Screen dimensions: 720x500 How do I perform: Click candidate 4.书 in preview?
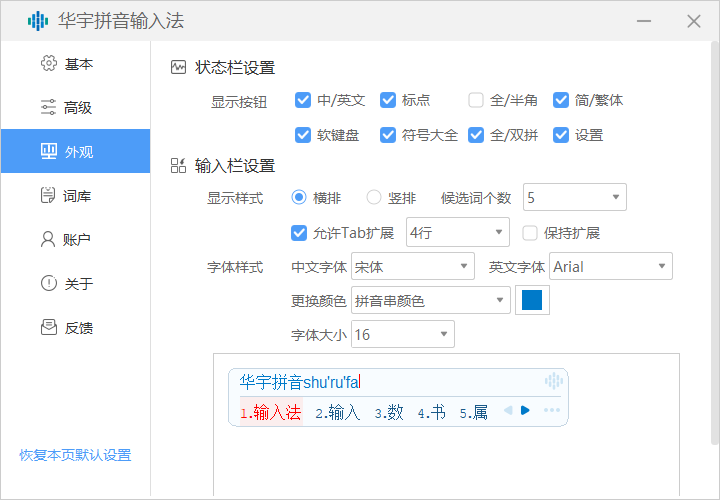tap(431, 412)
